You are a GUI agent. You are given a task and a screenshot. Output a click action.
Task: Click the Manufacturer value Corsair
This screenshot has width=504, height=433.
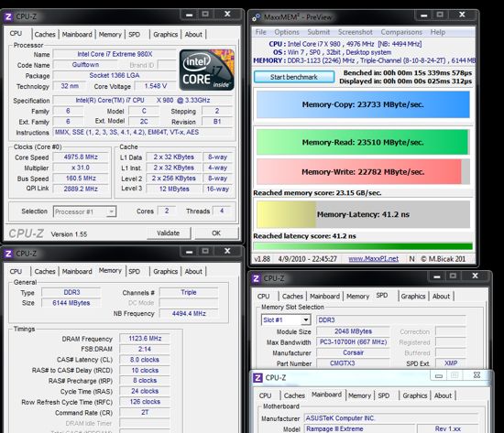(353, 352)
